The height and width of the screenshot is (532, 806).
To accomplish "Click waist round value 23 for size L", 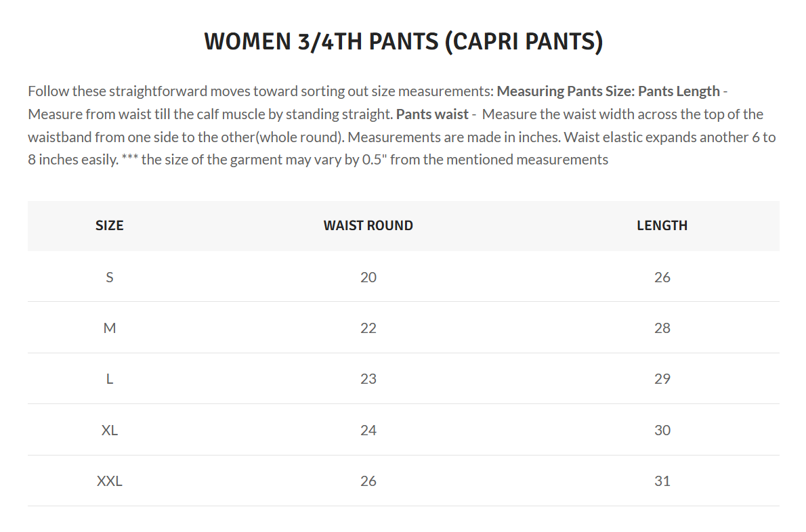I will coord(368,379).
